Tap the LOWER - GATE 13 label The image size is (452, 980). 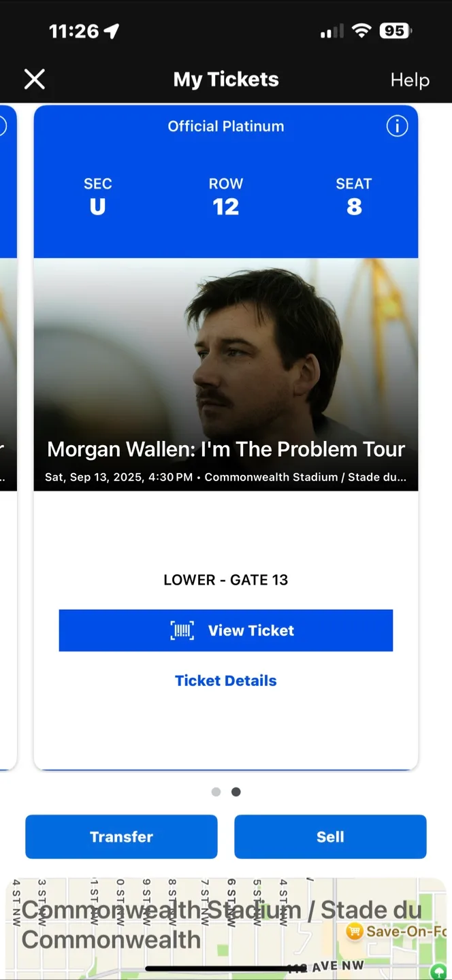pos(226,580)
